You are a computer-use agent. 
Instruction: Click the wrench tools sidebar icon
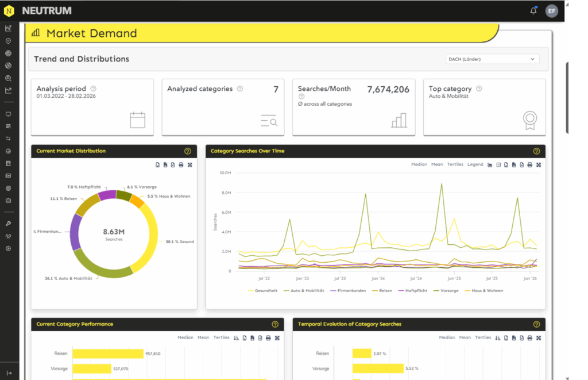click(x=8, y=223)
